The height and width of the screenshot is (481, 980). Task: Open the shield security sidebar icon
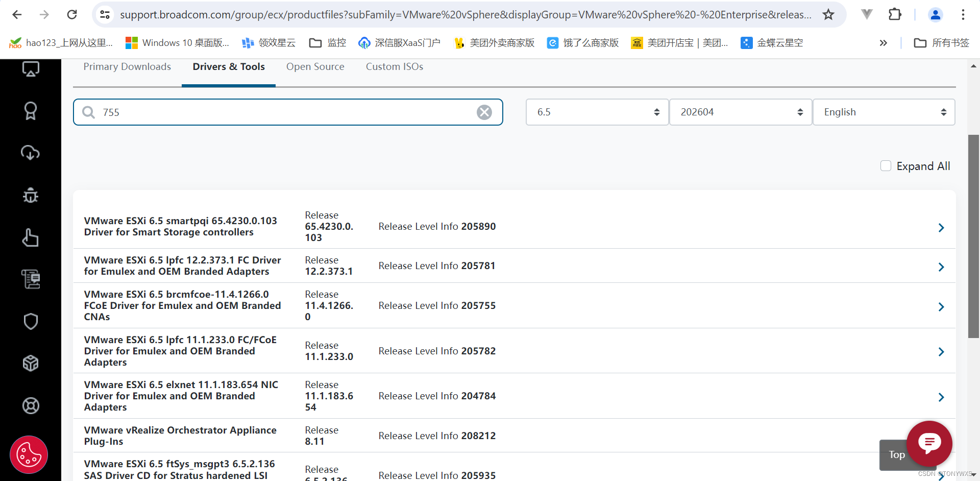click(31, 321)
